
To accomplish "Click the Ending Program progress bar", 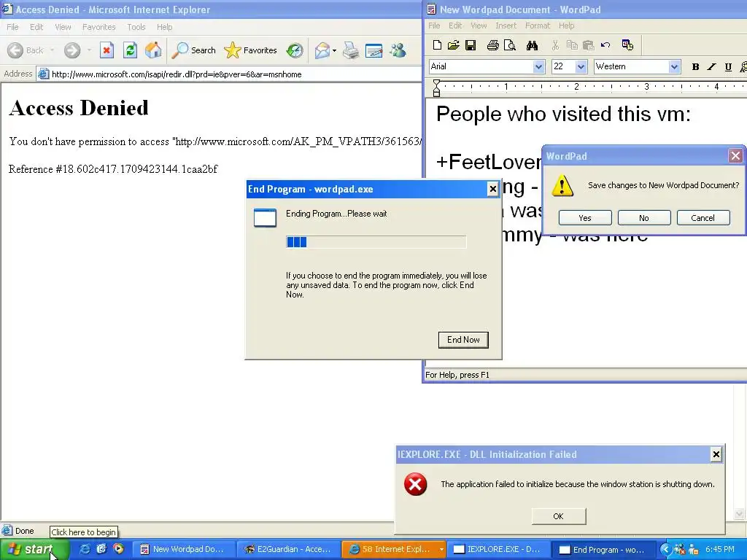I will point(376,242).
